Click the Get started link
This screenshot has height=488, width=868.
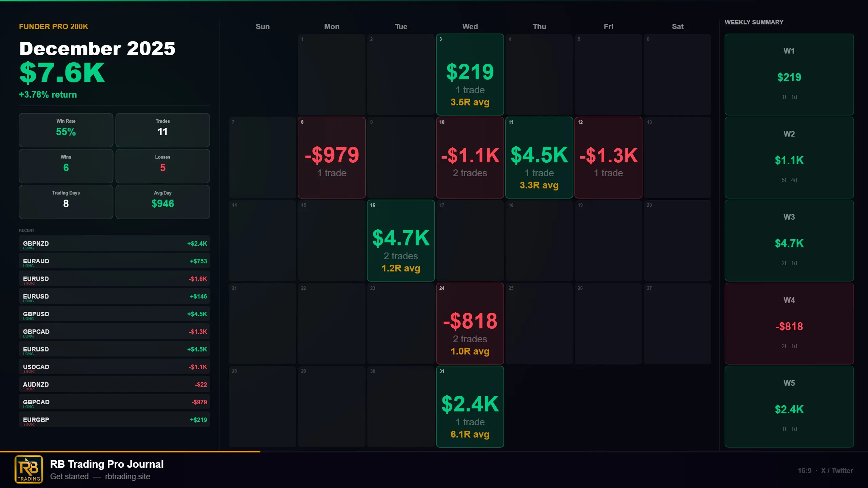[70, 476]
